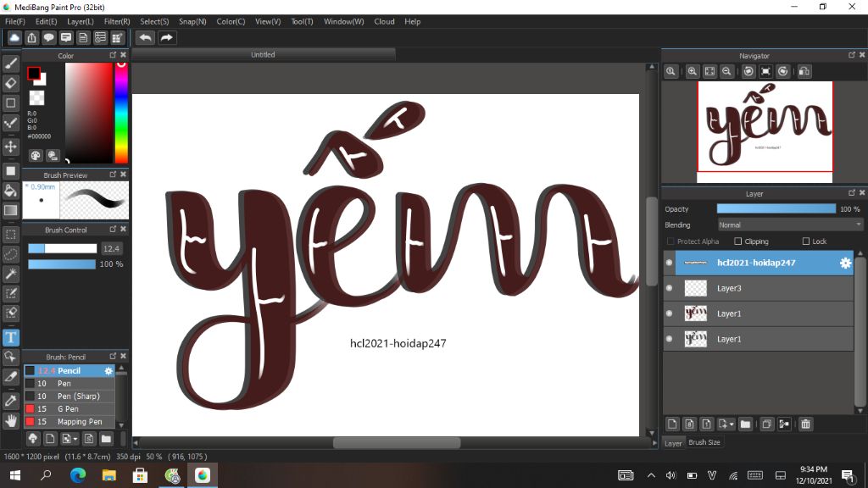The width and height of the screenshot is (868, 488).
Task: Select the Mapping Pen brush
Action: pos(70,422)
